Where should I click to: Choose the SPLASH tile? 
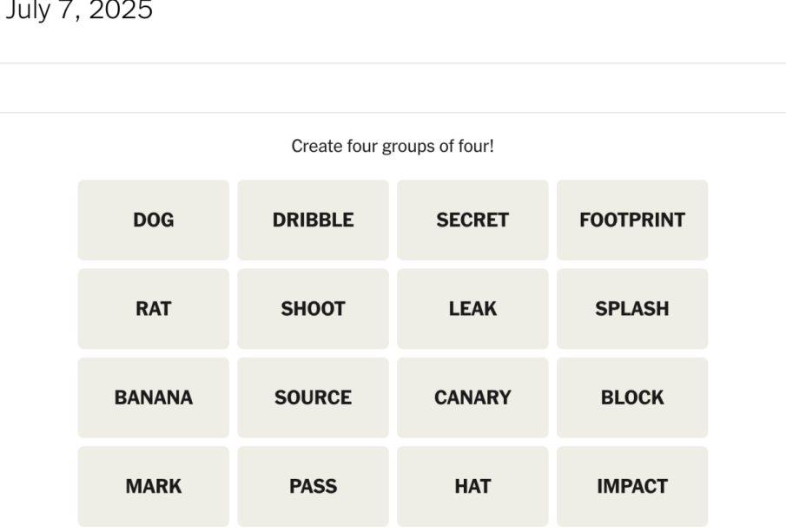632,309
